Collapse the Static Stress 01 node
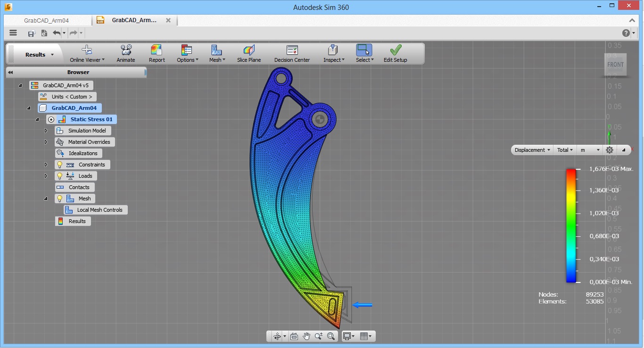This screenshot has width=644, height=348. pyautogui.click(x=37, y=119)
